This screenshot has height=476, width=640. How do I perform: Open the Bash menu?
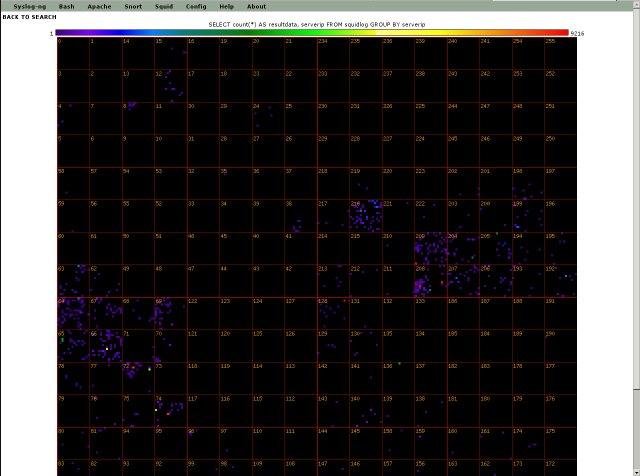(66, 6)
